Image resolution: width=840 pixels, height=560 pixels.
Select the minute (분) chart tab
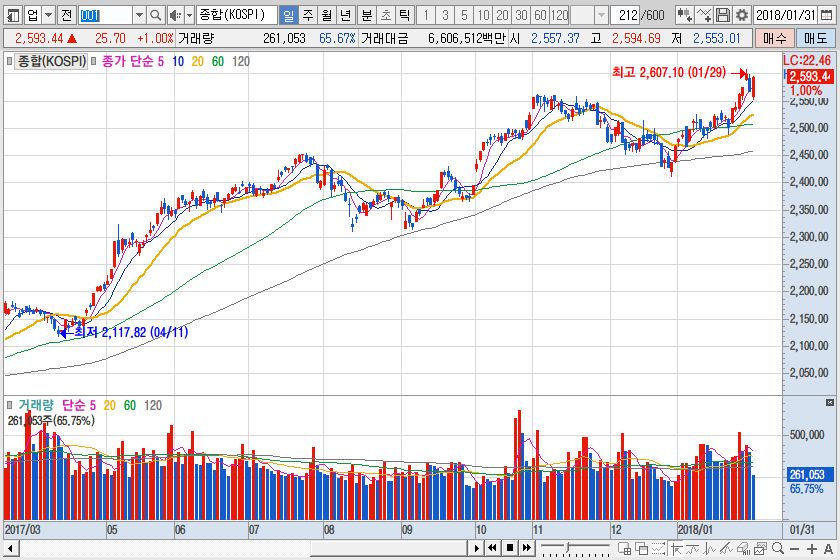pos(366,15)
